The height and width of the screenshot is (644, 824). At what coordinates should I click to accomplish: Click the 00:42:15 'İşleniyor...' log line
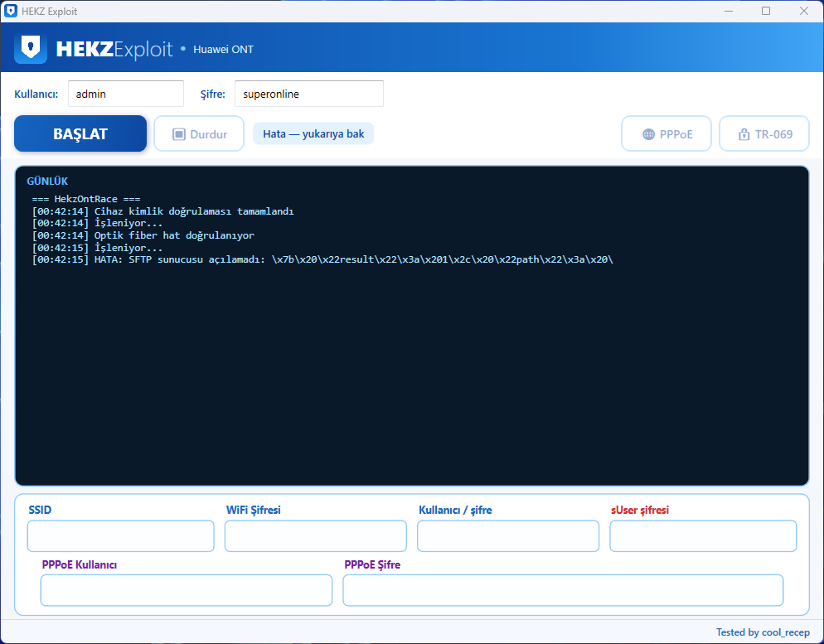coord(97,248)
